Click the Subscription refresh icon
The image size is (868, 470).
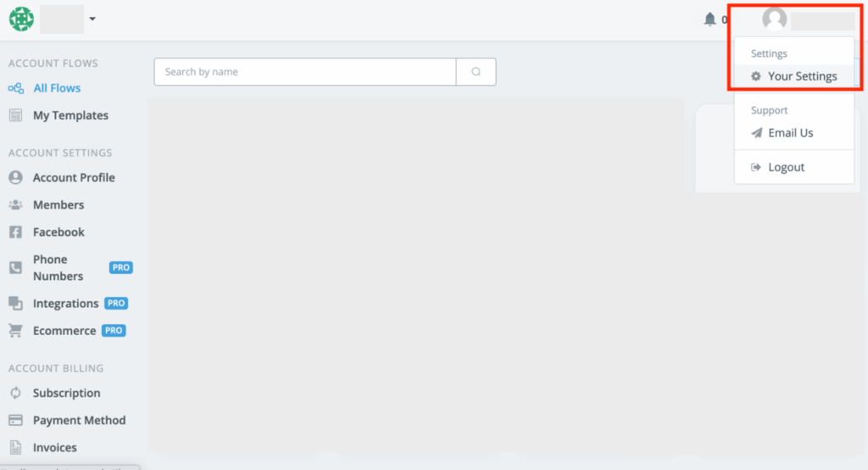(x=15, y=393)
